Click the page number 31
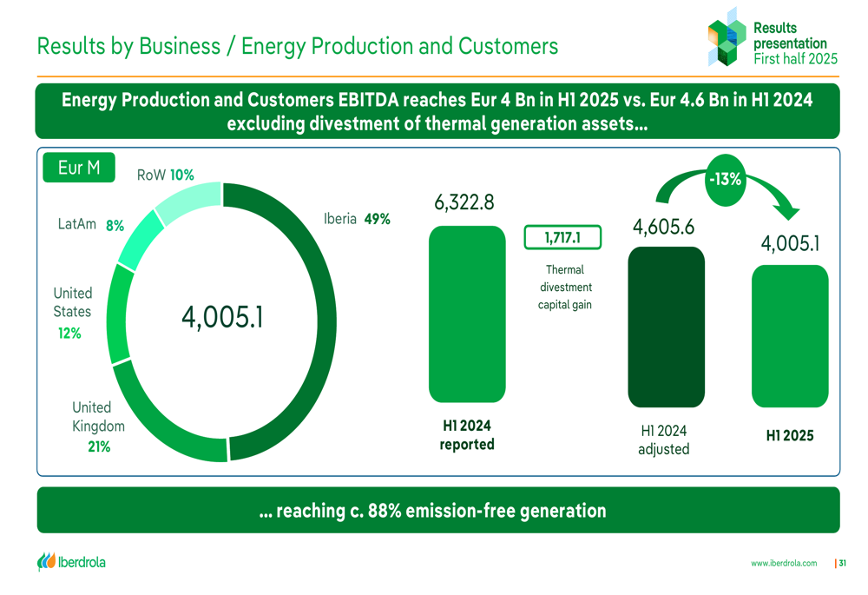 [842, 563]
